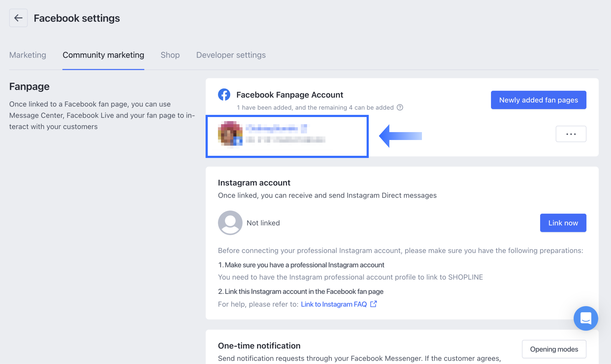
Task: Click the blurred fan page profile picture
Action: 230,134
